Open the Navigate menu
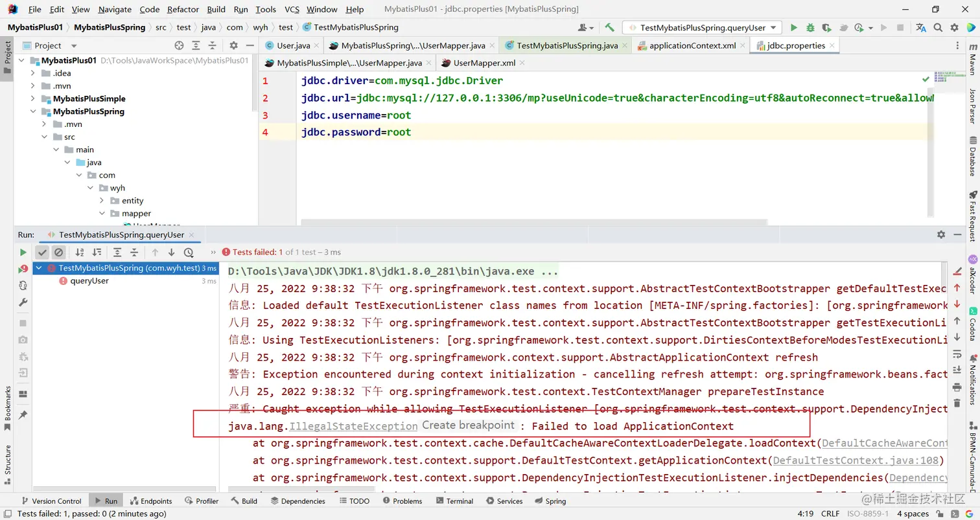 click(x=115, y=9)
